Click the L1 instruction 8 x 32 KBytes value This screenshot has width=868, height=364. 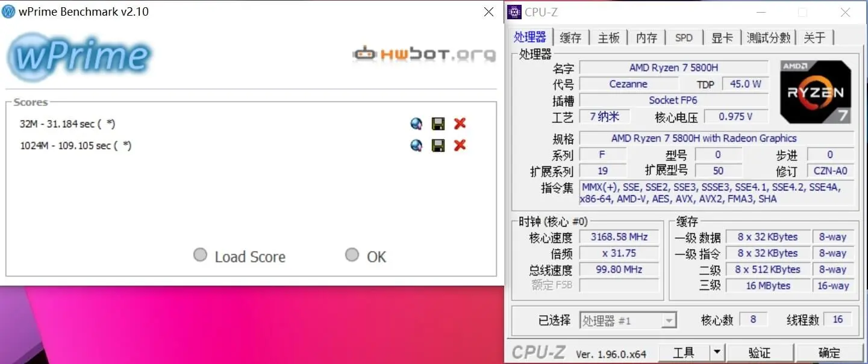767,253
